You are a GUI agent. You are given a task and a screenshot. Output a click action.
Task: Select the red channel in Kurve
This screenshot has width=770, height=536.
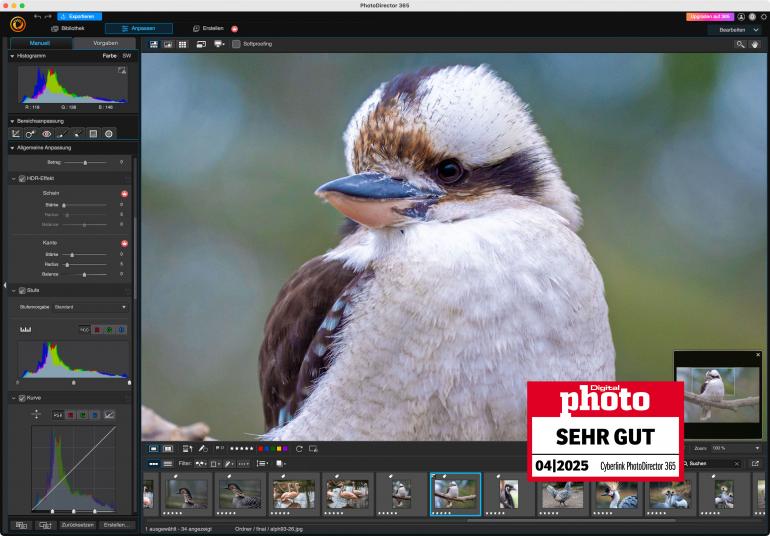click(71, 415)
